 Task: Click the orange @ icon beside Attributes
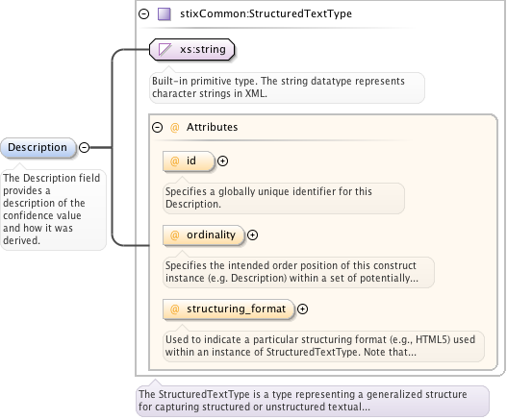174,127
